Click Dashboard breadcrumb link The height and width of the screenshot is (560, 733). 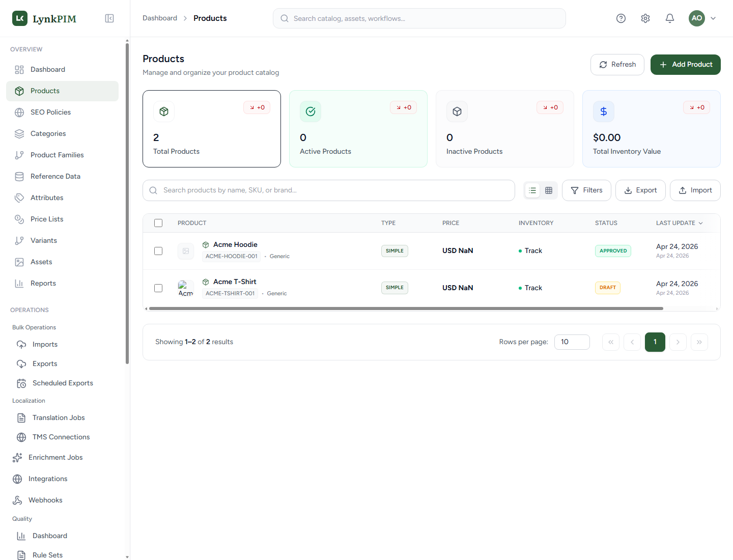pyautogui.click(x=160, y=18)
